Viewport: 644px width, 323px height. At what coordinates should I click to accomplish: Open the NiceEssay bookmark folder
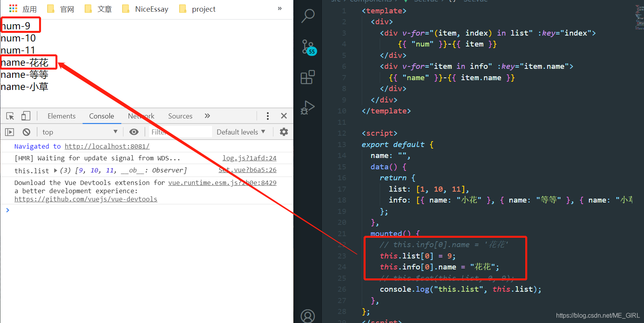tap(145, 9)
